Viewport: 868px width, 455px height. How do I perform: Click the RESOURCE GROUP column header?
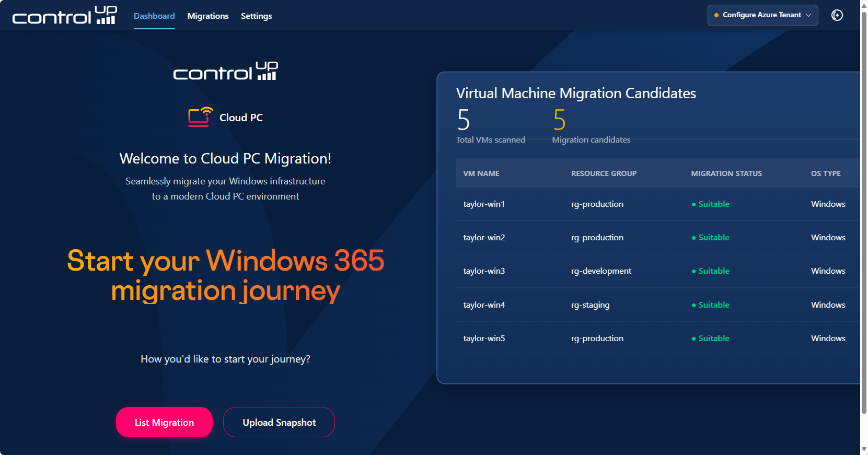604,173
